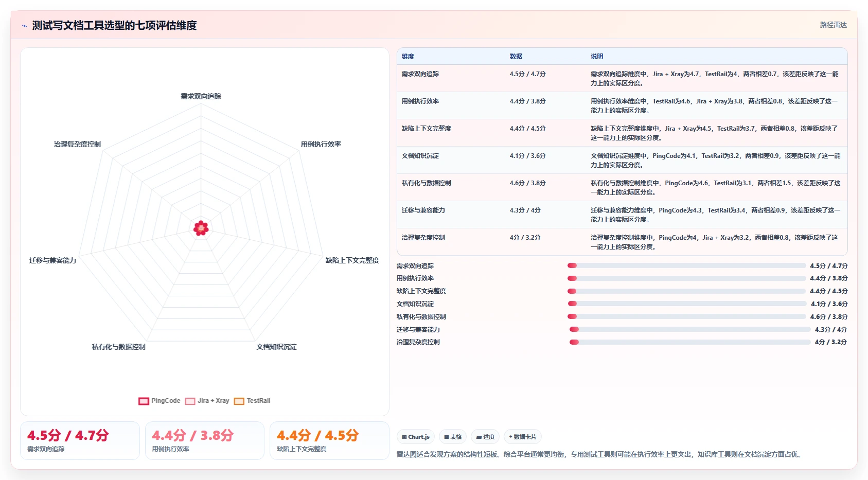Screen dimensions: 868x480
Task: Click the 缺陷上下文完整度 progress bar
Action: (686, 291)
